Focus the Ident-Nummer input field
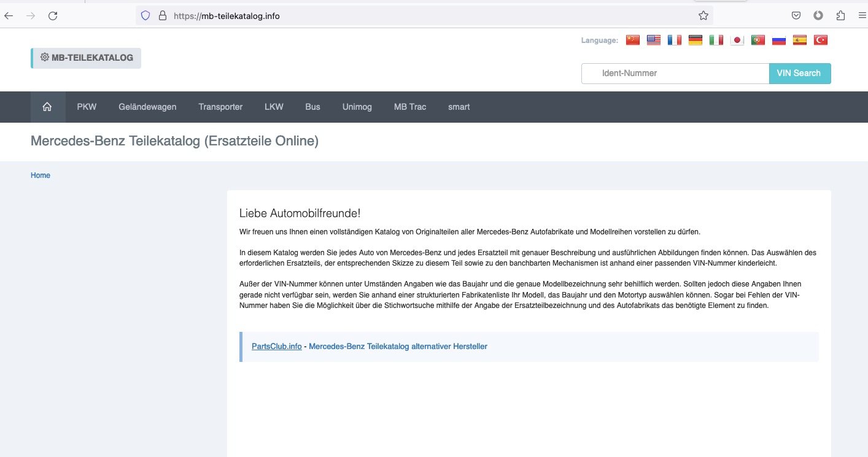This screenshot has height=457, width=868. (x=675, y=73)
